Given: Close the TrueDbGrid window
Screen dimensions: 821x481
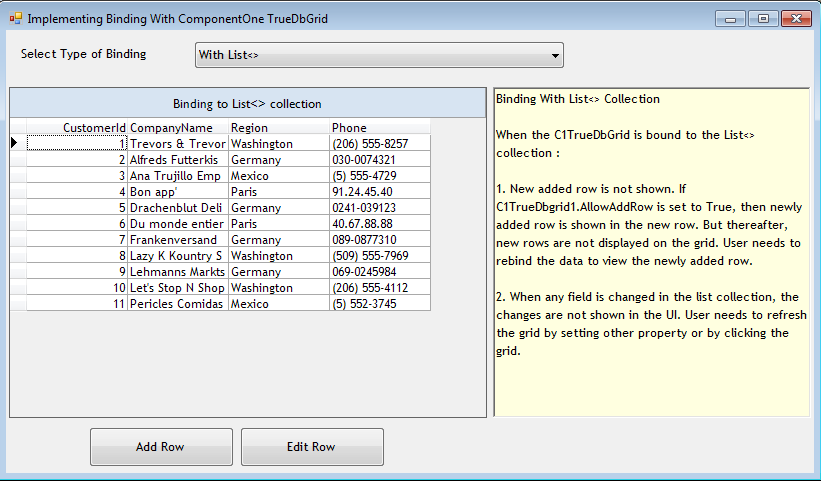Looking at the screenshot, I should click(795, 19).
